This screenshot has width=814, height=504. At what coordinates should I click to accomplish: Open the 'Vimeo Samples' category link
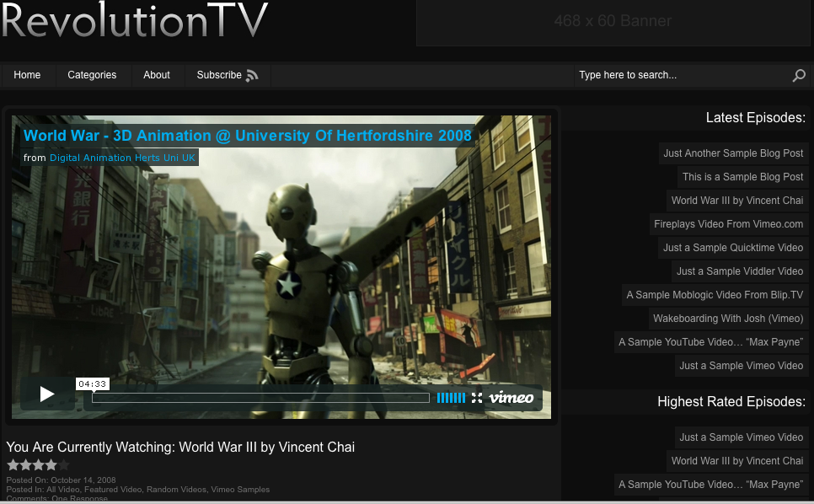coord(240,490)
